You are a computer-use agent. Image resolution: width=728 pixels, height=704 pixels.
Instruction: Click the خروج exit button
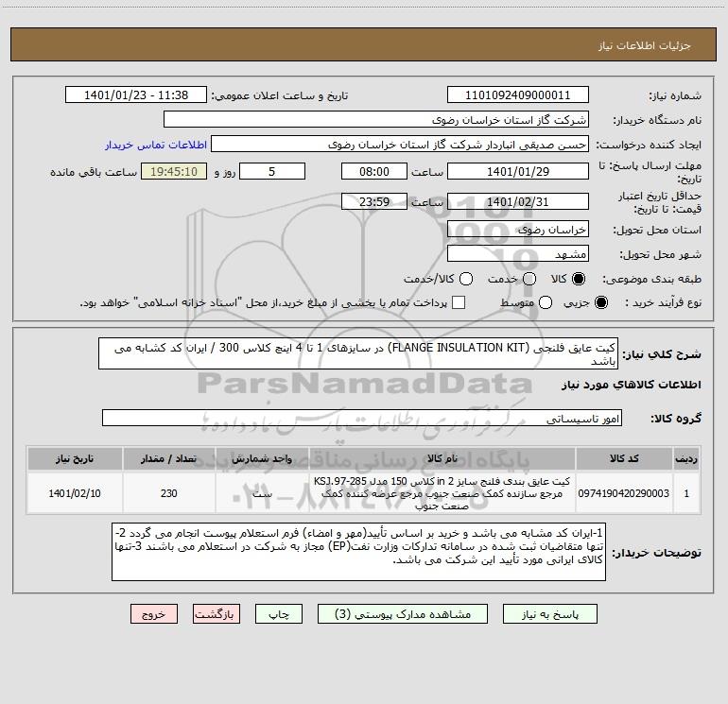154,614
